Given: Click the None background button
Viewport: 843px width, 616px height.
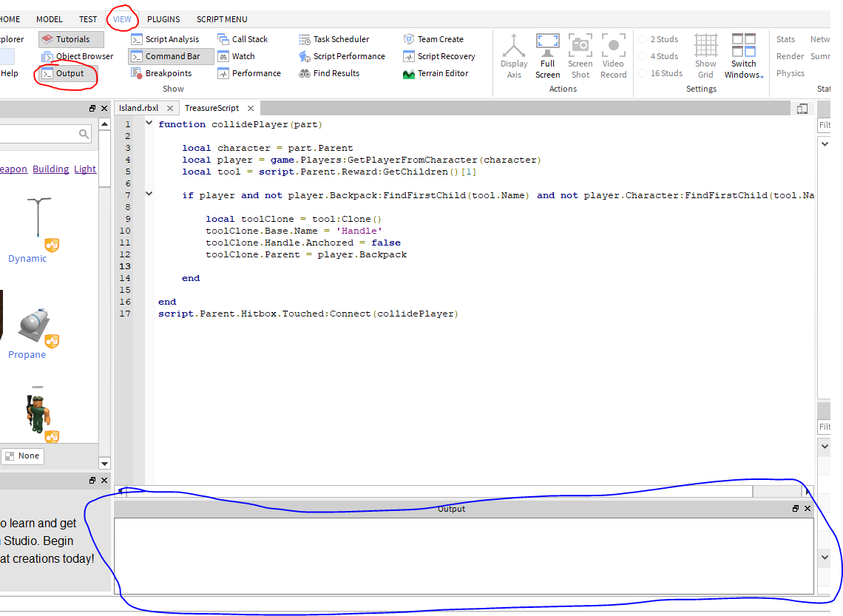Looking at the screenshot, I should click(23, 456).
